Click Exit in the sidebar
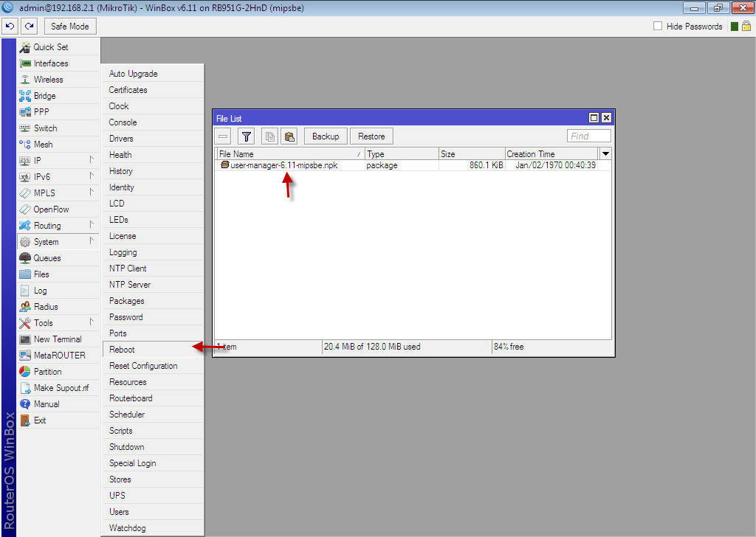This screenshot has height=537, width=756. (58, 420)
